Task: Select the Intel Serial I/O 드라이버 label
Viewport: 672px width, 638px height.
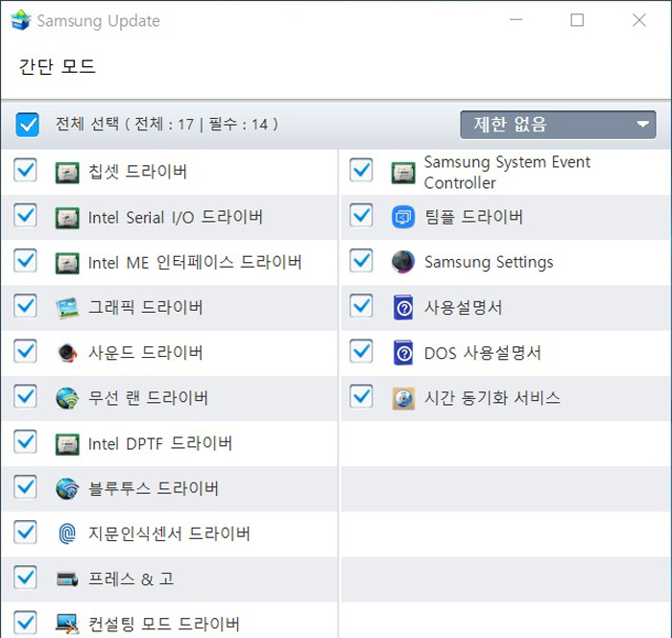Action: [x=175, y=218]
